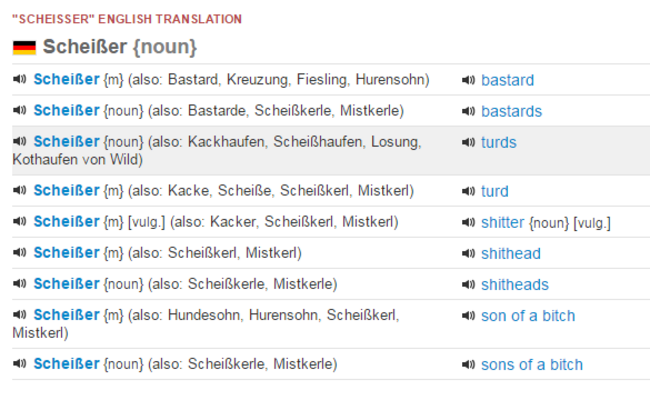Open the "bastard" translation link

[507, 80]
